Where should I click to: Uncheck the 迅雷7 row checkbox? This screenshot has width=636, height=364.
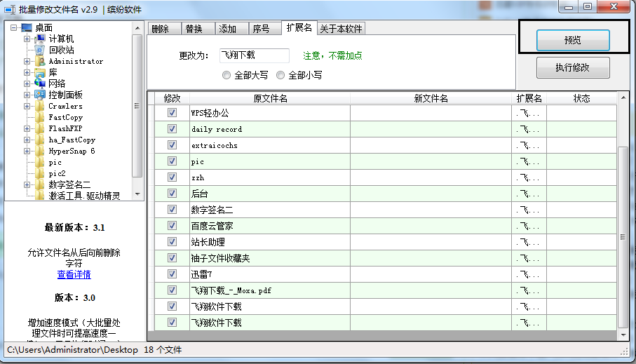(x=172, y=274)
